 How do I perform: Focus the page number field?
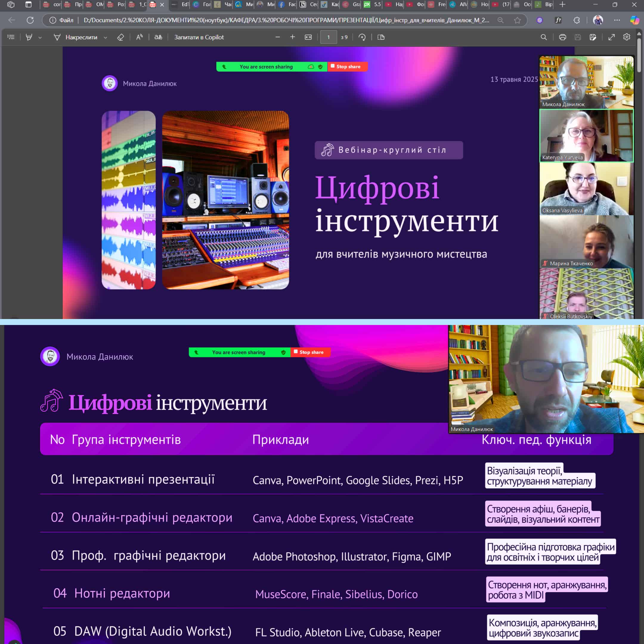click(328, 37)
